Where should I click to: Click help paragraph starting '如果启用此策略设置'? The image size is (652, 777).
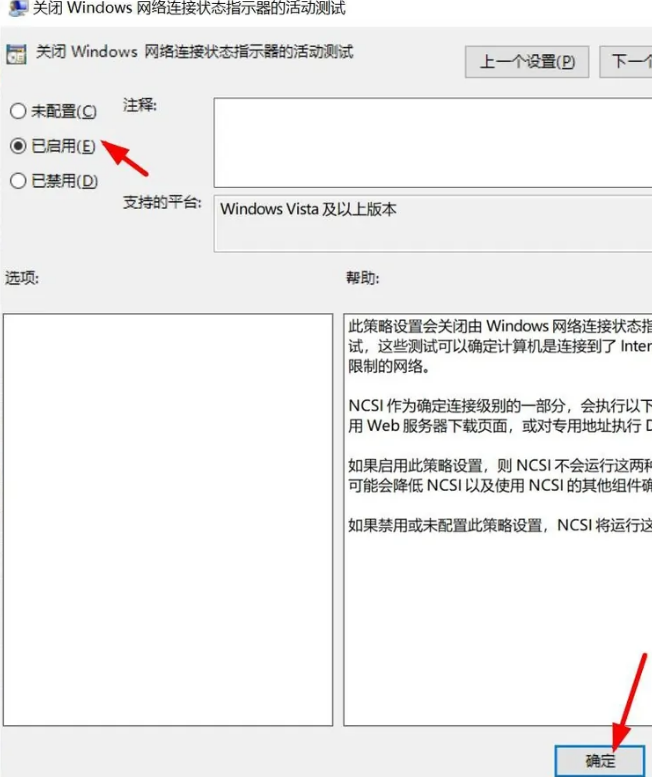pos(500,475)
